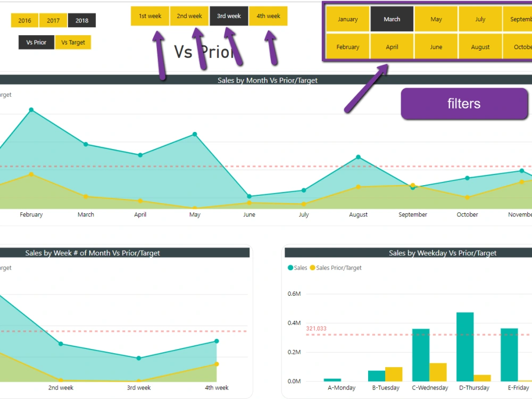This screenshot has width=532, height=399.
Task: Select the 2016 year slicer button
Action: pyautogui.click(x=24, y=20)
